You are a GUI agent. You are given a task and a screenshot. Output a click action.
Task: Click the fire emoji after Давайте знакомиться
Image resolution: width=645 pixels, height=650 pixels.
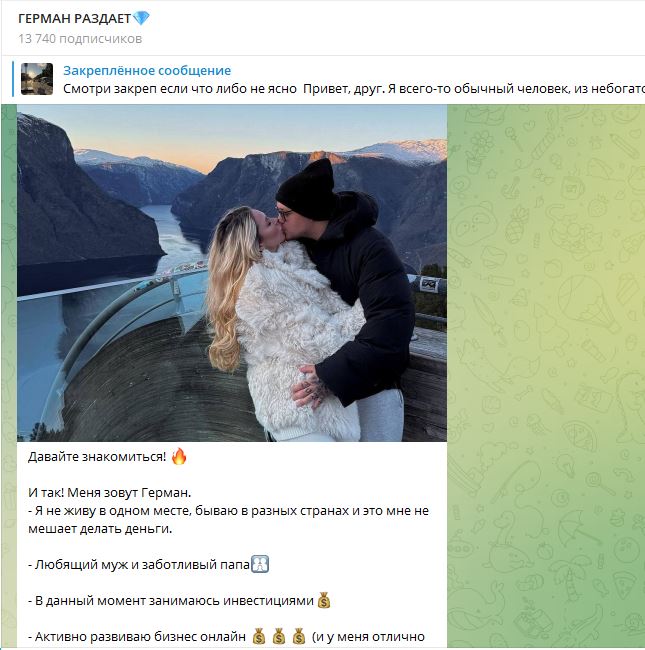click(179, 456)
